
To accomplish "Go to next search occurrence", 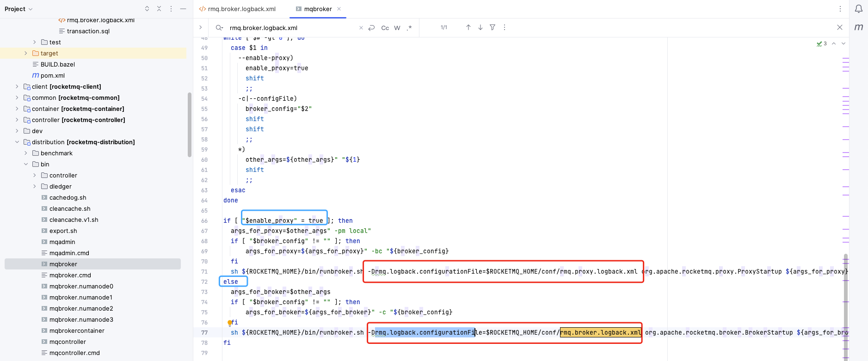I will click(480, 27).
